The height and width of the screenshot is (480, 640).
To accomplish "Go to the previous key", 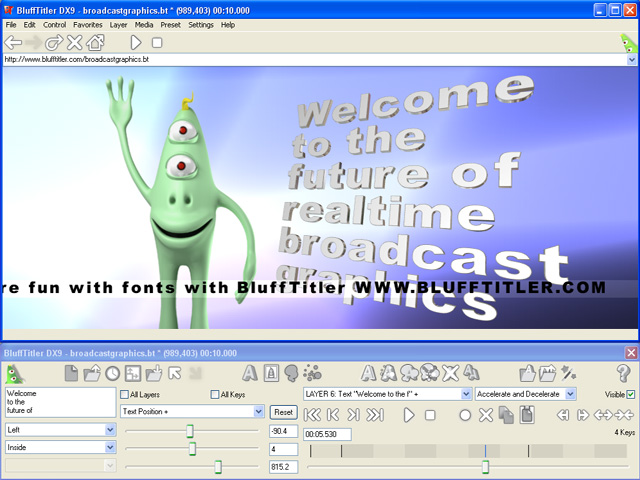I will 333,416.
